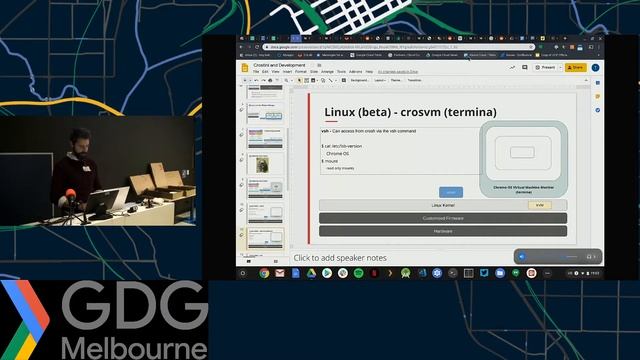Open the Tools menu
This screenshot has width=640, height=360.
coord(341,72)
